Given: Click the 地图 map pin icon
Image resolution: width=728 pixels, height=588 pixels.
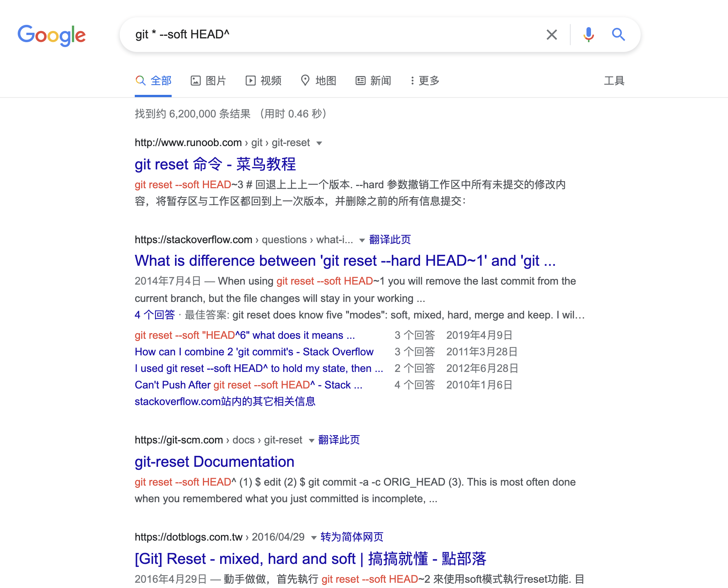Looking at the screenshot, I should pos(305,80).
